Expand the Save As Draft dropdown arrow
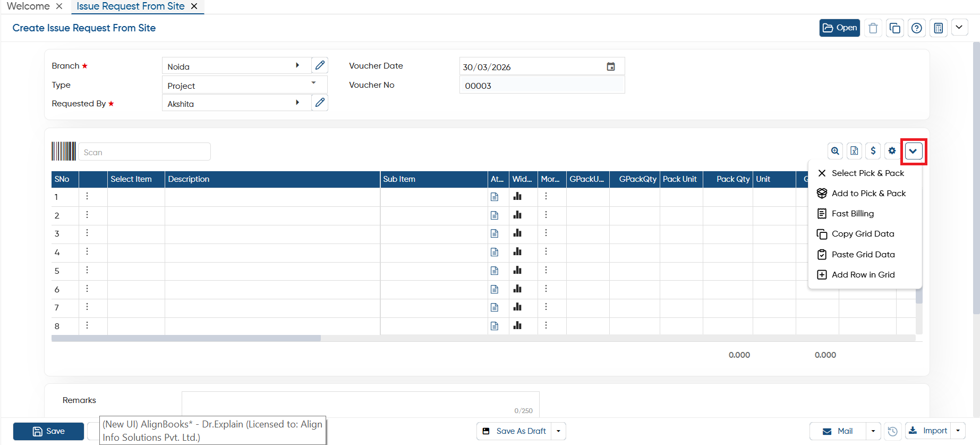This screenshot has width=980, height=445. pyautogui.click(x=559, y=431)
